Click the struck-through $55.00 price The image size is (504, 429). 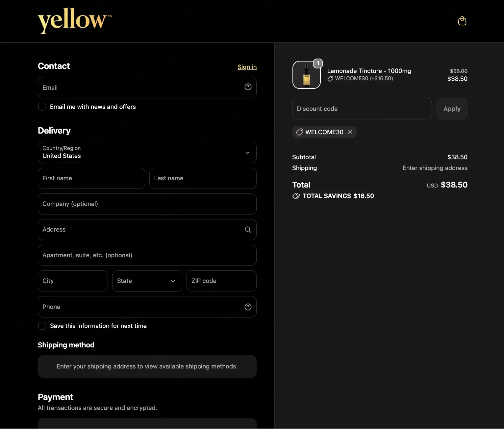coord(459,71)
